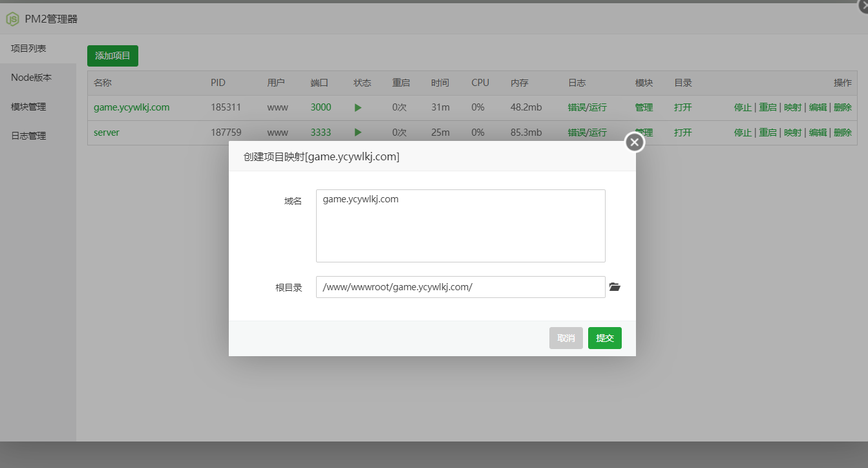Switch to the Node版本 tab

[31, 78]
